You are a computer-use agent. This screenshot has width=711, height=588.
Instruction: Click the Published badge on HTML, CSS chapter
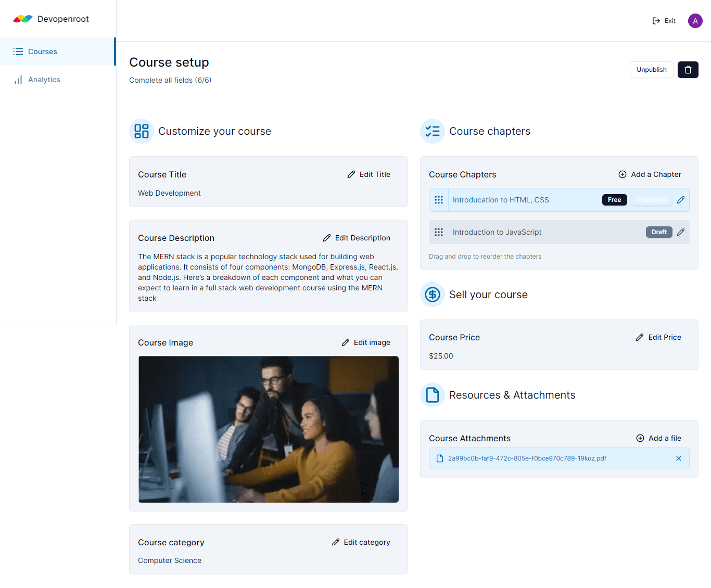pyautogui.click(x=652, y=200)
